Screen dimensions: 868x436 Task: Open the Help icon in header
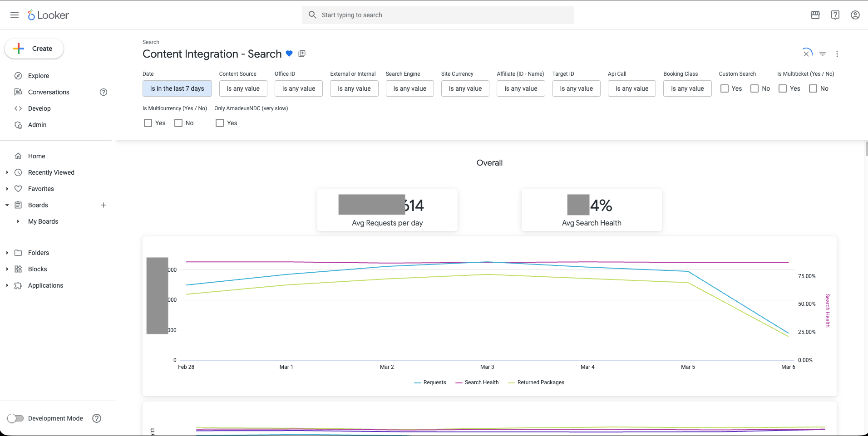click(835, 15)
